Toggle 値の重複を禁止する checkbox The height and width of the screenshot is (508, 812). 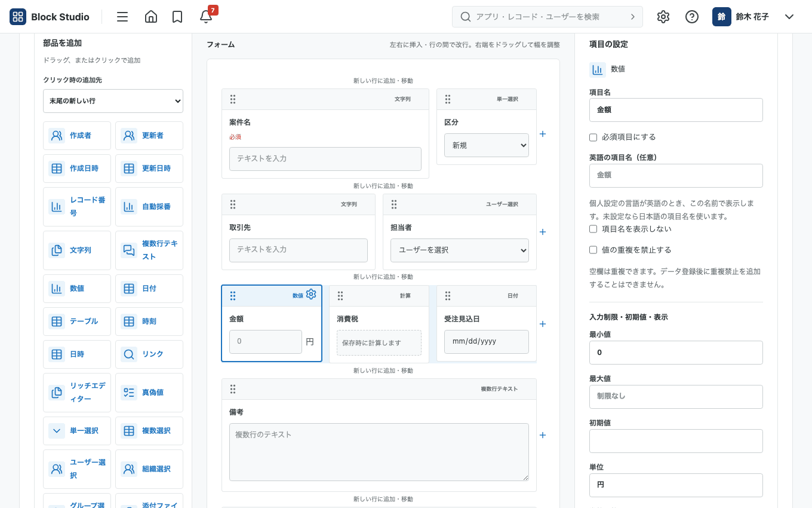pos(593,250)
